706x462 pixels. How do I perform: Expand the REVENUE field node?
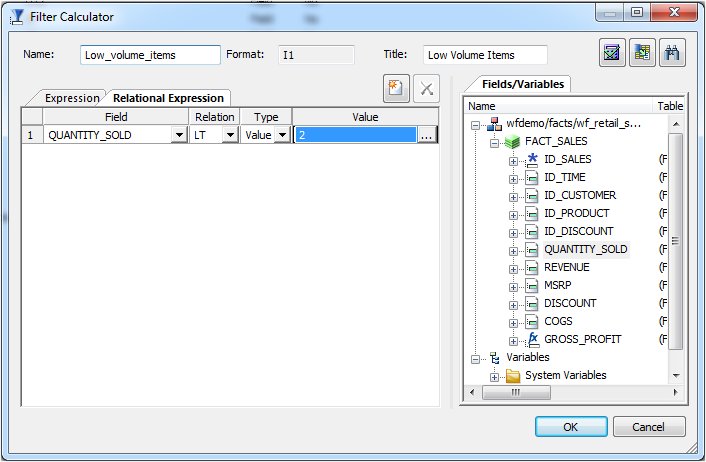tap(513, 269)
